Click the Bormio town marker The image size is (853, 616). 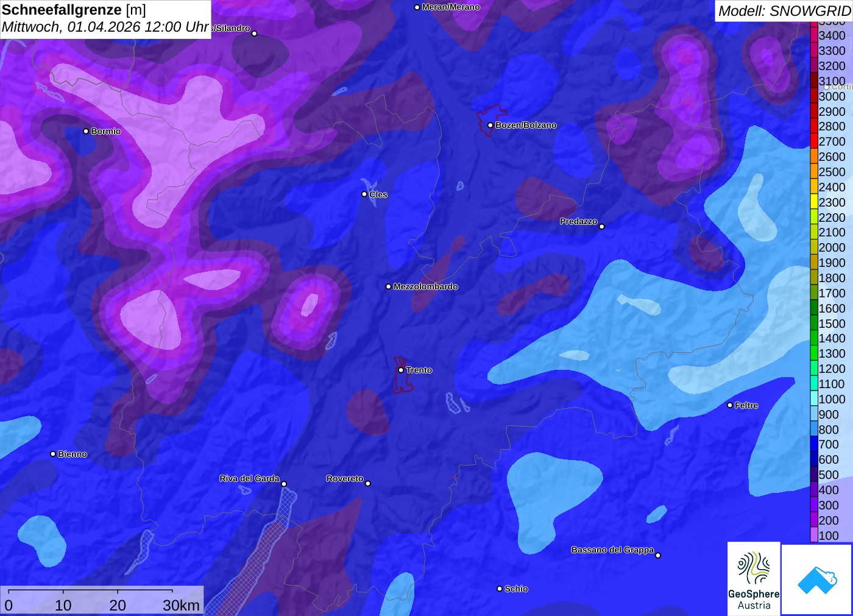[86, 131]
